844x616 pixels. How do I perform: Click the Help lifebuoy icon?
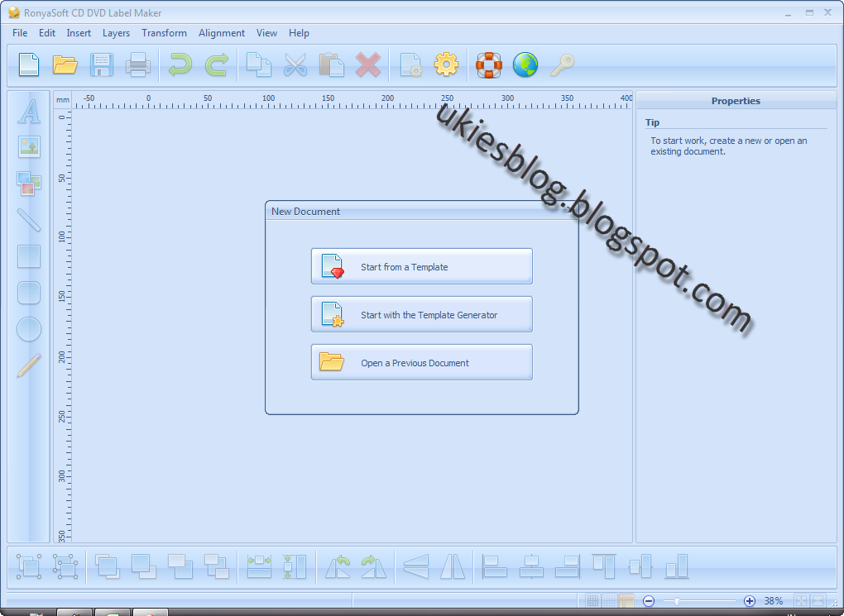(489, 64)
